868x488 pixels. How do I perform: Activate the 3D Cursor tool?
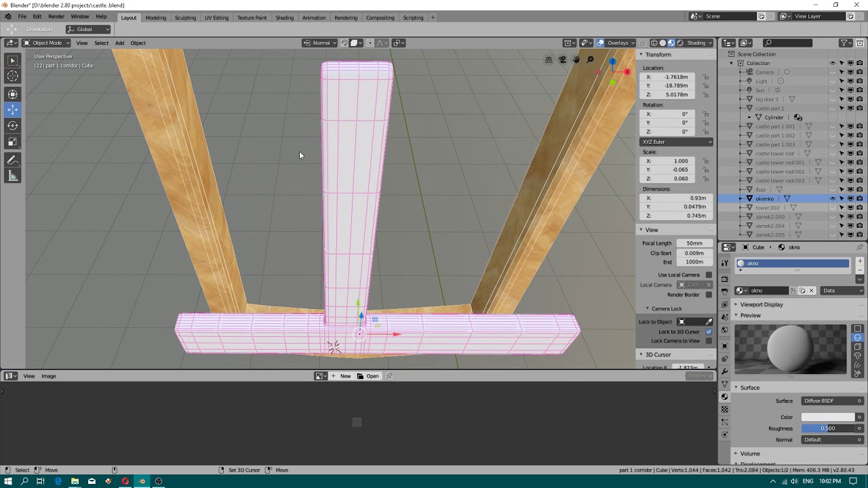(12, 77)
